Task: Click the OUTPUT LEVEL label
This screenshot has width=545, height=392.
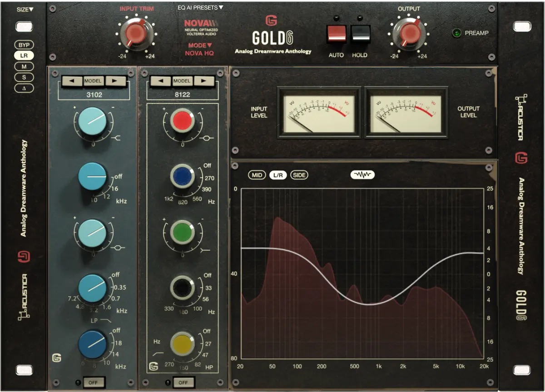Action: (468, 112)
